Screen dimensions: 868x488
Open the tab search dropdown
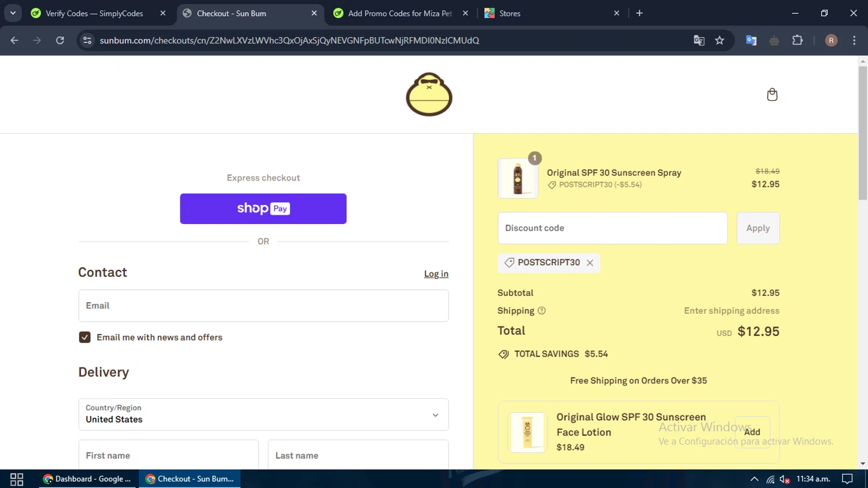[13, 13]
